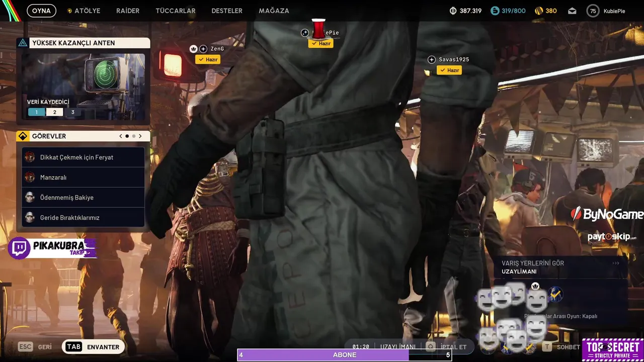Select step 1 of Veri Kaydedici
Viewport: 644px width, 362px height.
click(x=36, y=112)
